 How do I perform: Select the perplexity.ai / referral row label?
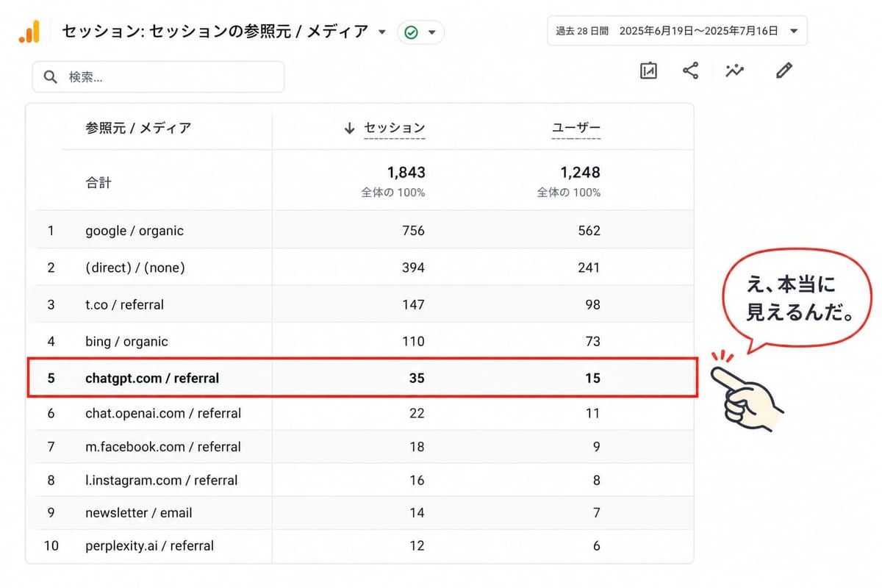149,546
